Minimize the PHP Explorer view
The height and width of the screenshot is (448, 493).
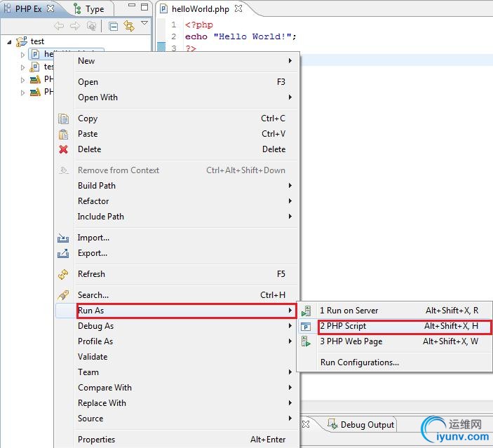[132, 6]
